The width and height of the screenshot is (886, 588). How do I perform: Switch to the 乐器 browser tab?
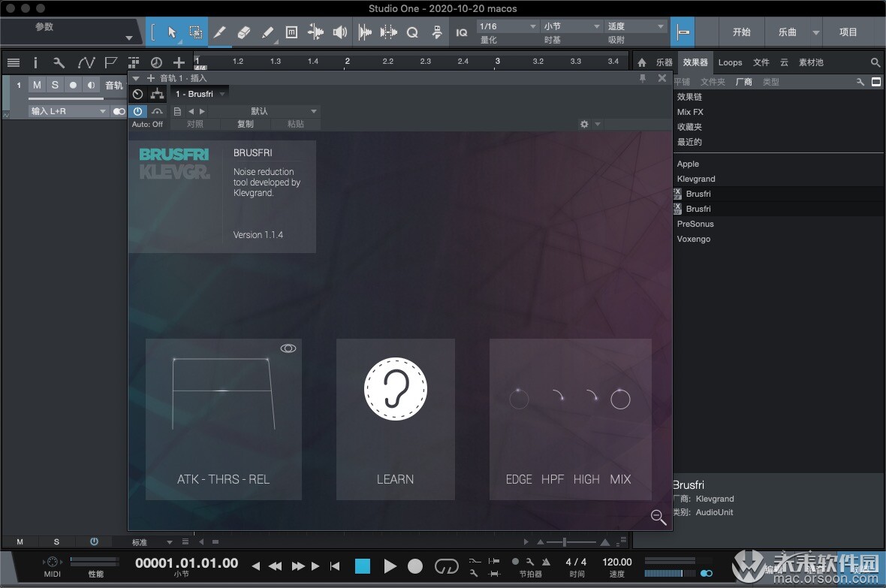tap(664, 63)
